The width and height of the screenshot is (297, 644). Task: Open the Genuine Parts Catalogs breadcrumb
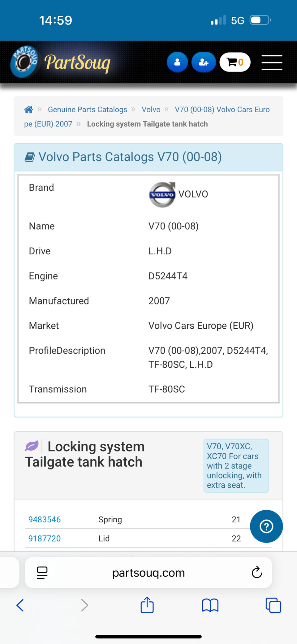[x=87, y=110]
